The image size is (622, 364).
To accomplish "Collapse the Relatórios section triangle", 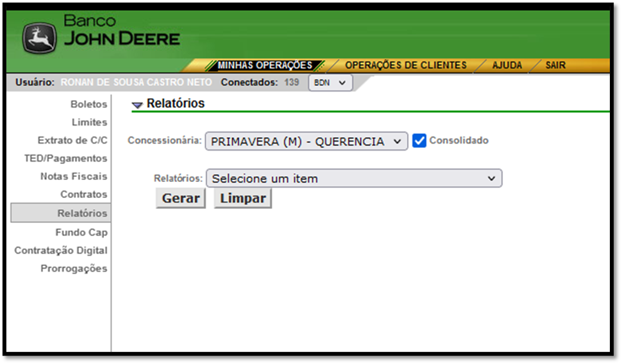I will click(x=137, y=105).
